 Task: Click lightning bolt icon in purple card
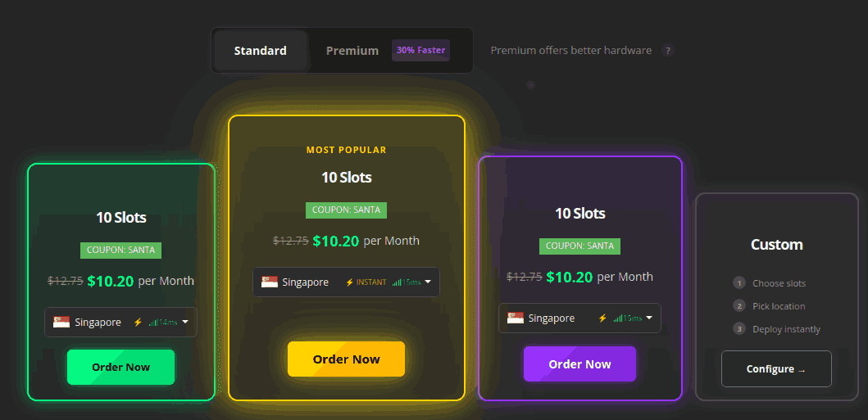[602, 318]
